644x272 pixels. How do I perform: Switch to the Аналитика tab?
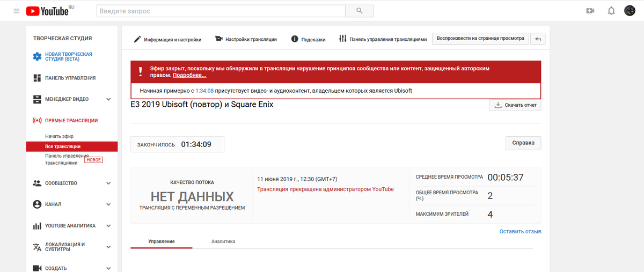pos(223,241)
